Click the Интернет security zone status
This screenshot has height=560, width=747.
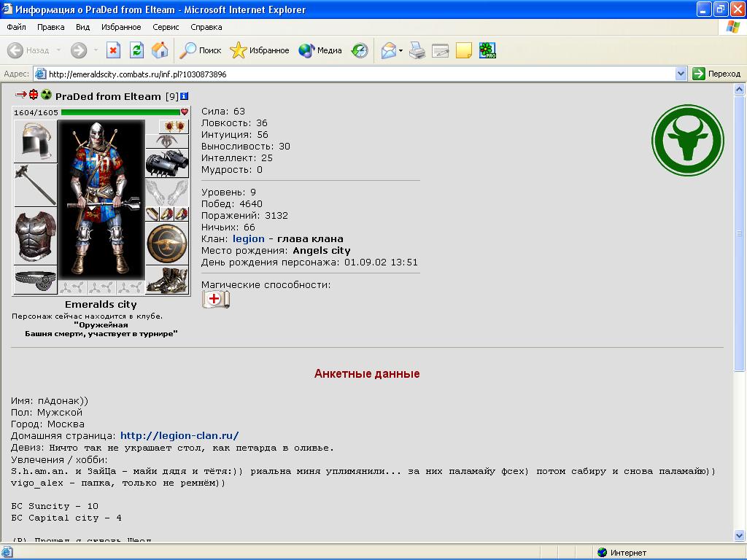click(622, 553)
